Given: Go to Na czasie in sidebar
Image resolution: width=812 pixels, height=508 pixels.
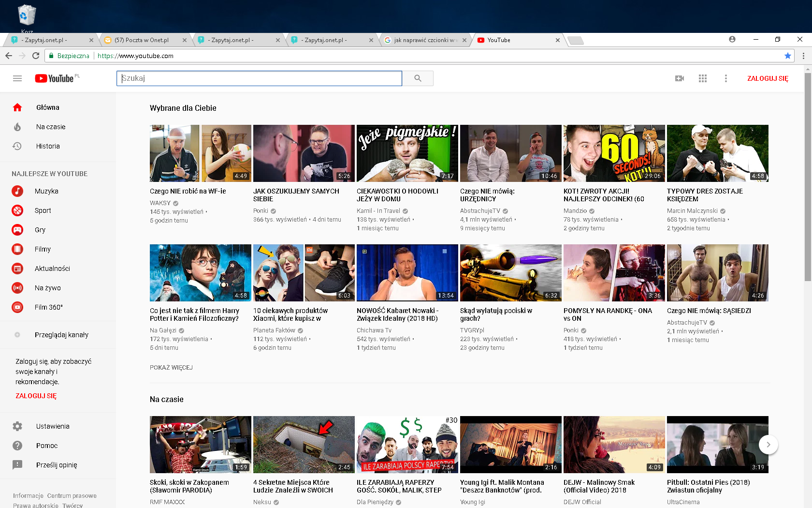Looking at the screenshot, I should coord(50,127).
